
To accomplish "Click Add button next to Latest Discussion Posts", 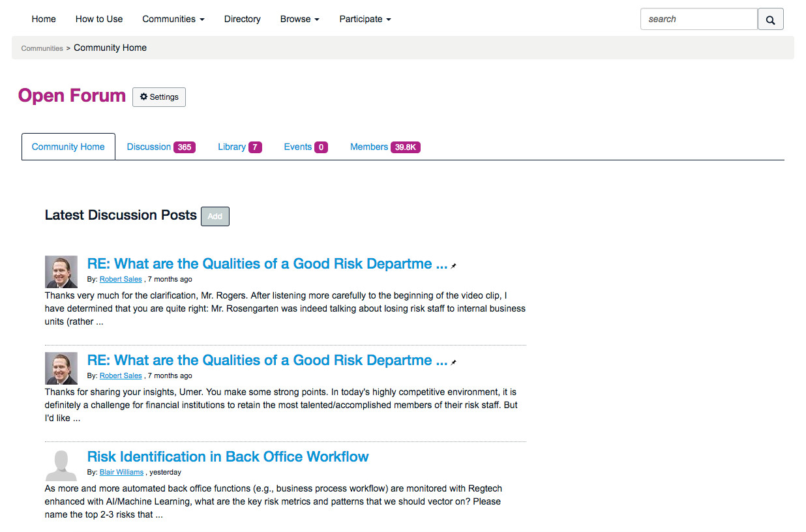I will click(x=215, y=216).
